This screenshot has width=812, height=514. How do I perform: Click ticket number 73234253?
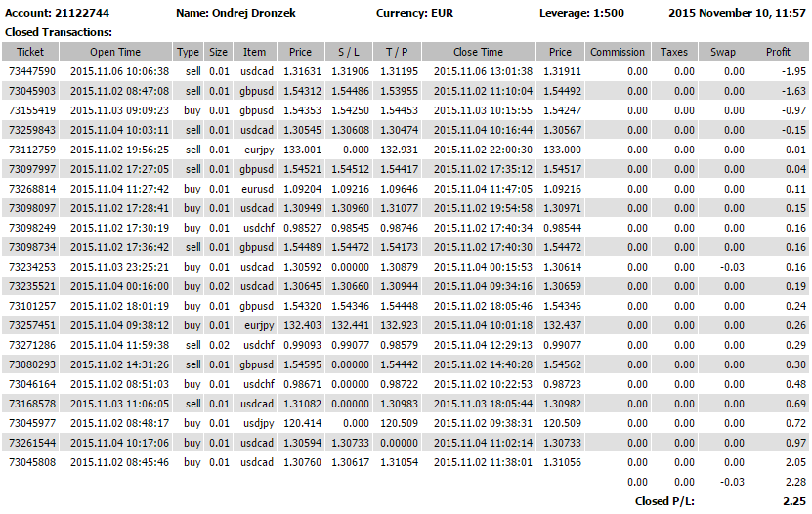(32, 267)
